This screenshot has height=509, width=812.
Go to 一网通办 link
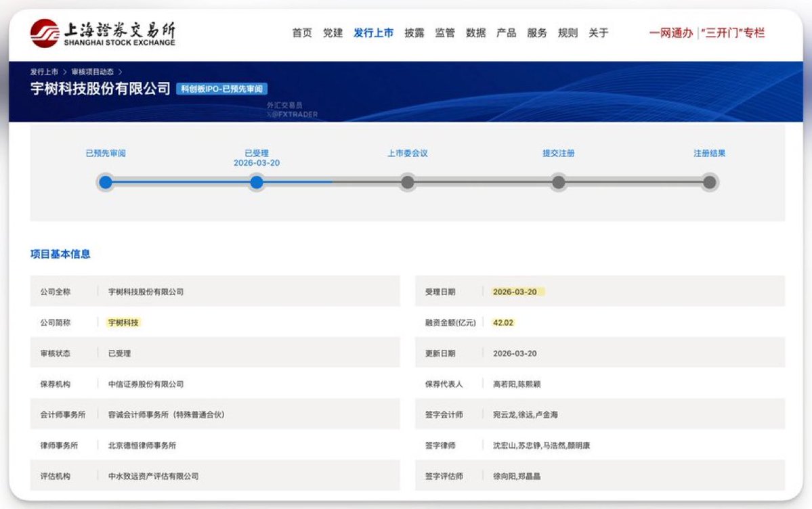tap(670, 33)
